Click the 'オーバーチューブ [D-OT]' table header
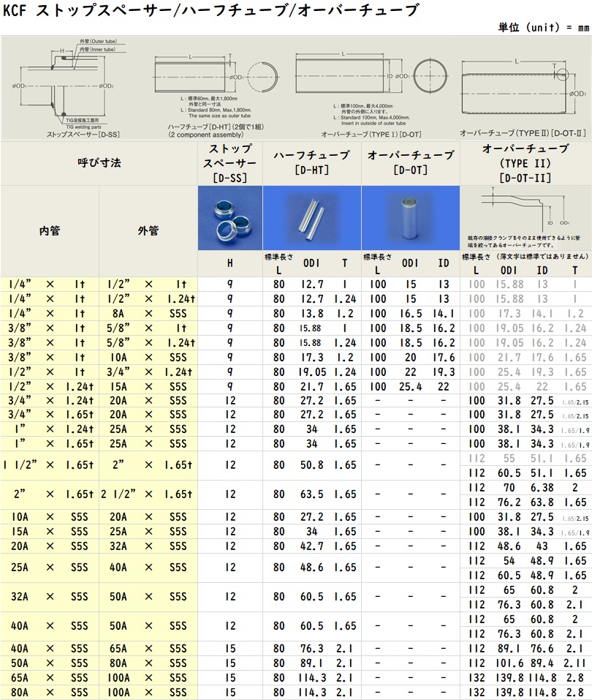The height and width of the screenshot is (700, 592). click(411, 162)
